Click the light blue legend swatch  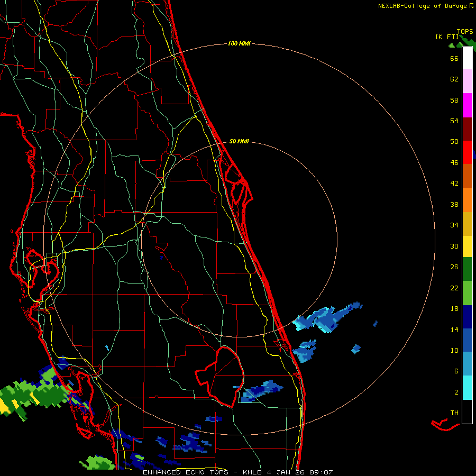(467, 364)
